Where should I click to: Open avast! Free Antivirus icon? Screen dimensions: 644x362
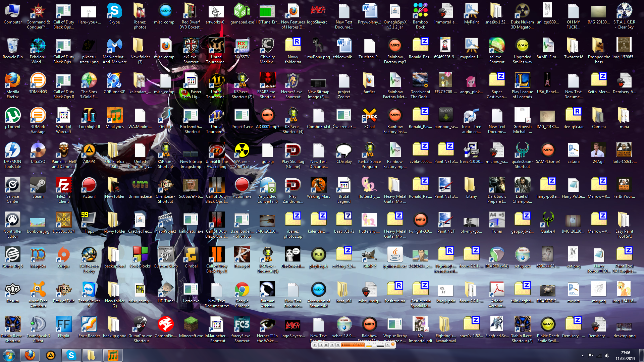(38, 295)
